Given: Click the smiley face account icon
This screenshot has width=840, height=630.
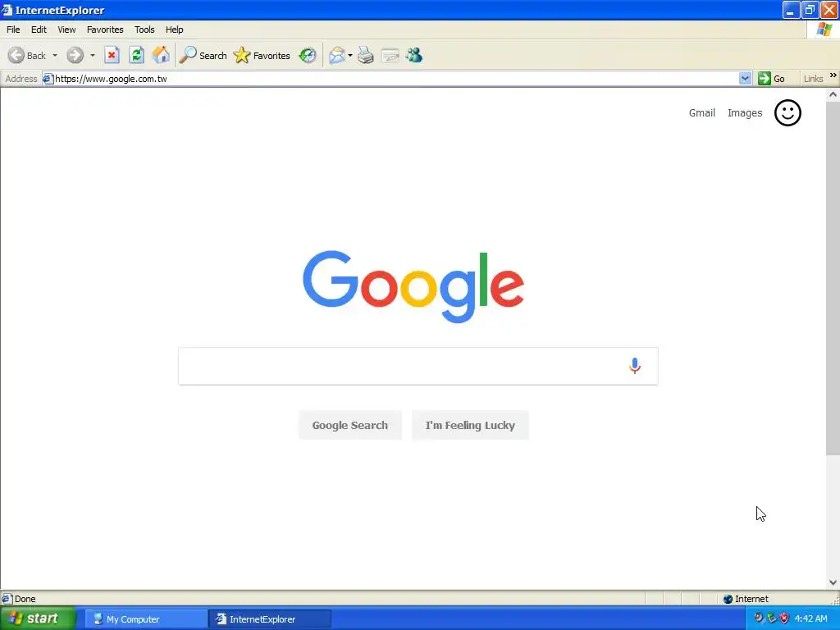Looking at the screenshot, I should pyautogui.click(x=787, y=113).
